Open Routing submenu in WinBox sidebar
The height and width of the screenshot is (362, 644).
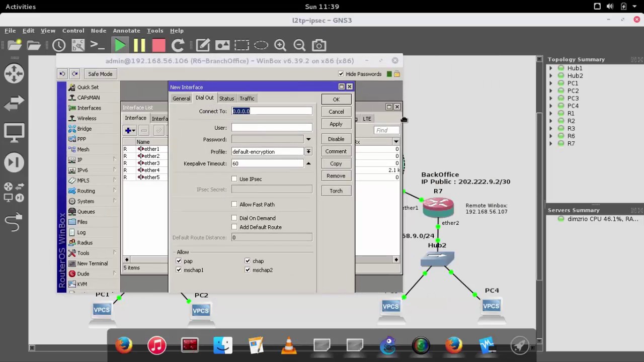93,191
